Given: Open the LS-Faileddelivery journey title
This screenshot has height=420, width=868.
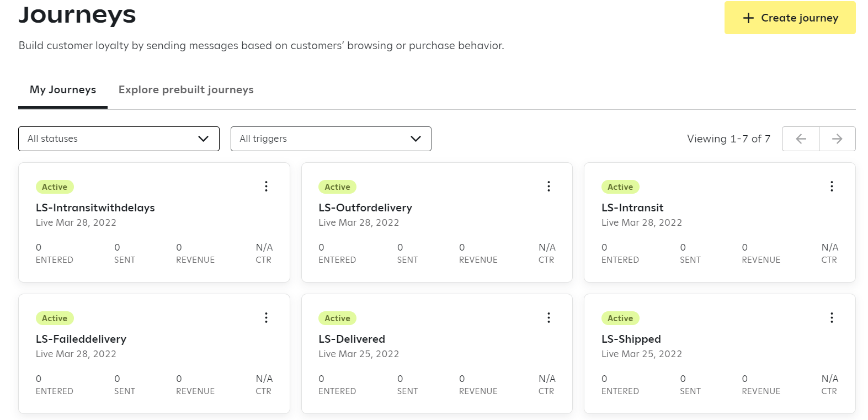Looking at the screenshot, I should click(x=81, y=339).
